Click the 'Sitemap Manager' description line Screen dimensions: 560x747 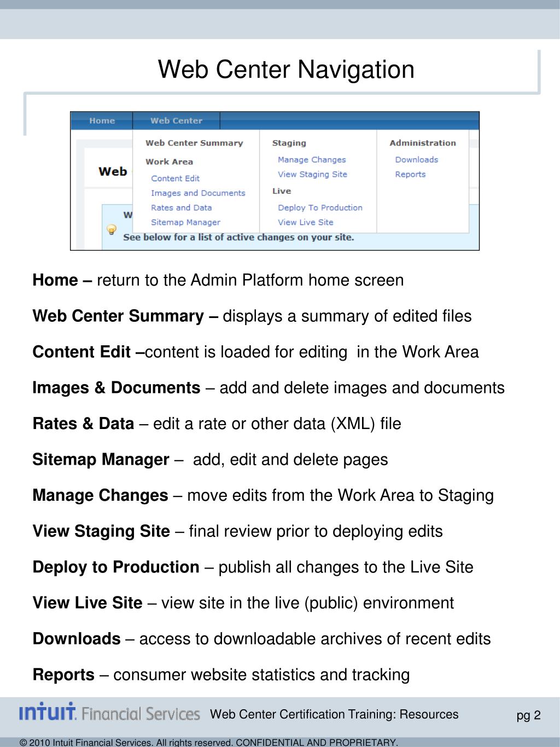[211, 460]
